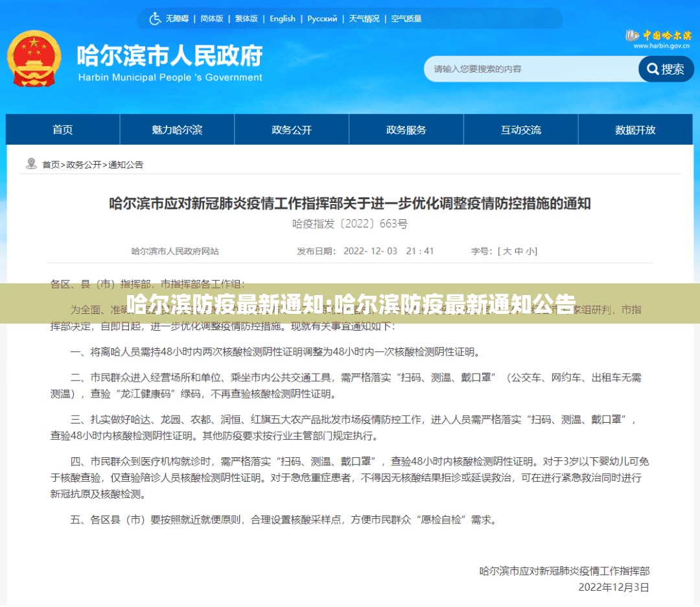This screenshot has height=607, width=700.
Task: Click paragraph 一 about 离哈人员 nucleic tests
Action: 277,352
